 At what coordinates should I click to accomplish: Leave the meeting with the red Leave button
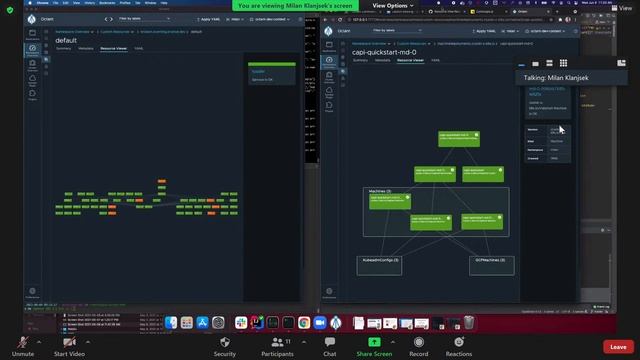(618, 347)
